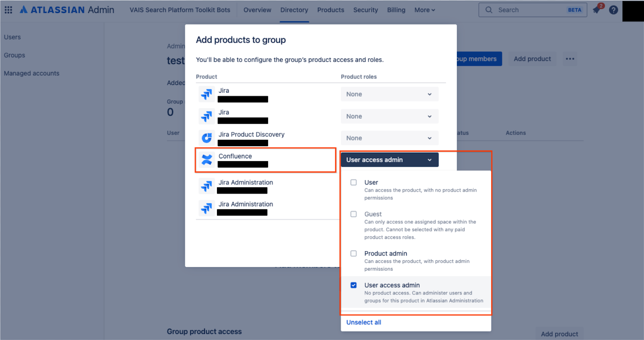The width and height of the screenshot is (644, 340).
Task: Open Managed accounts in the sidebar
Action: tap(31, 73)
